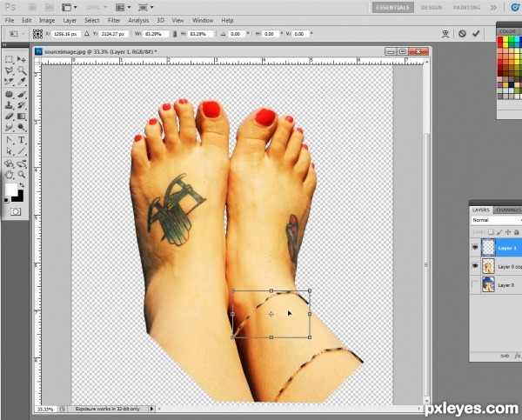This screenshot has height=420, width=522.
Task: Select the Magic Wand tool
Action: coord(22,70)
